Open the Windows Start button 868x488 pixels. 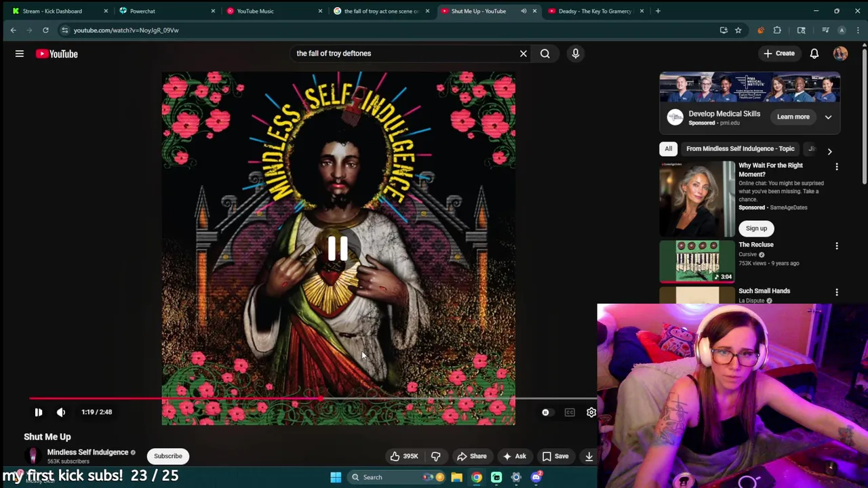[x=336, y=477]
